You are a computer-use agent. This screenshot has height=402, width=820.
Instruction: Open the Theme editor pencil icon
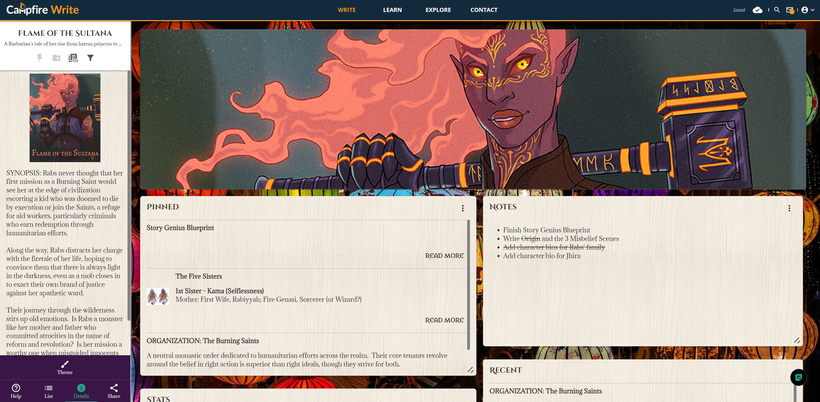click(65, 365)
